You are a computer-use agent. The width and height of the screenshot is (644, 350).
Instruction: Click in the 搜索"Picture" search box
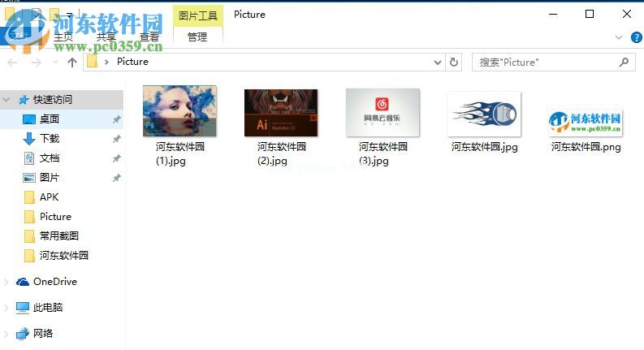(x=544, y=62)
